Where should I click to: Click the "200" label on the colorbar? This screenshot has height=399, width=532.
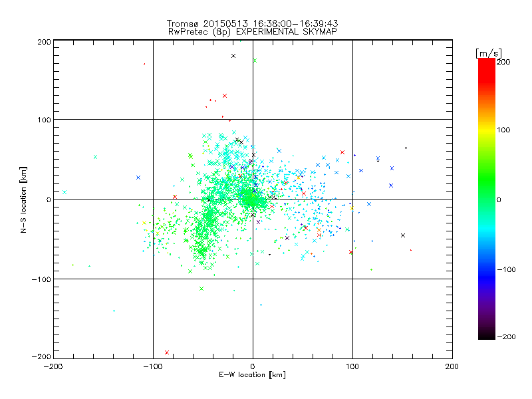[x=503, y=62]
